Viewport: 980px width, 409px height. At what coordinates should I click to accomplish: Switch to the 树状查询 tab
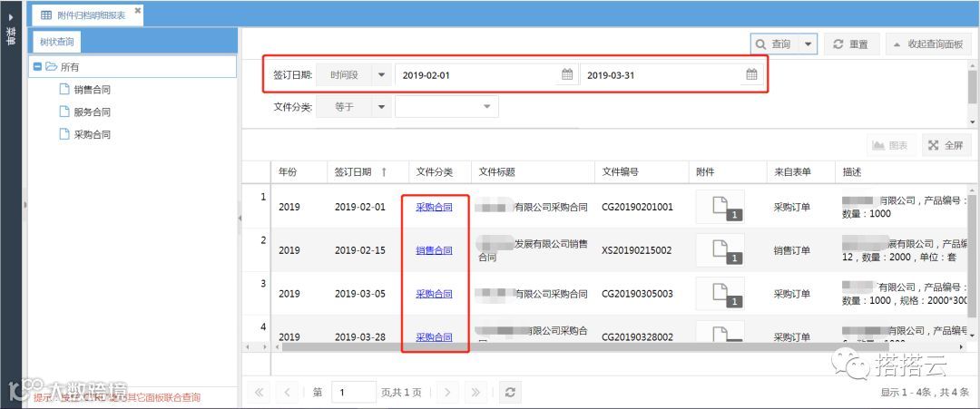[57, 43]
